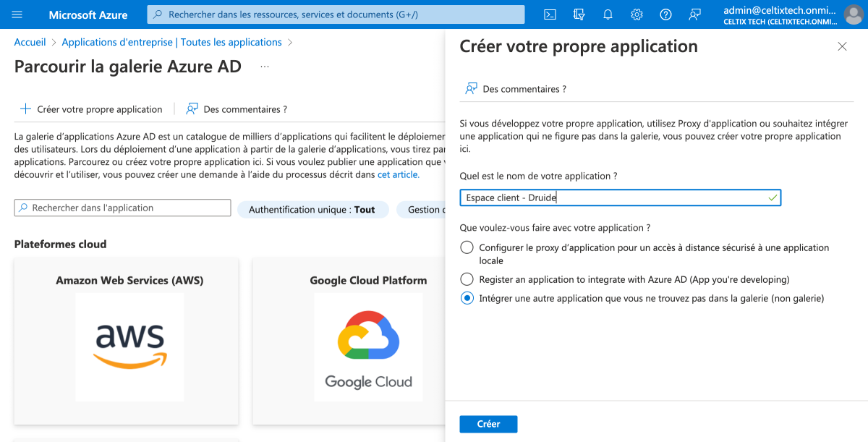Open the portal settings gear
Viewport: 868px width, 442px height.
(x=637, y=14)
